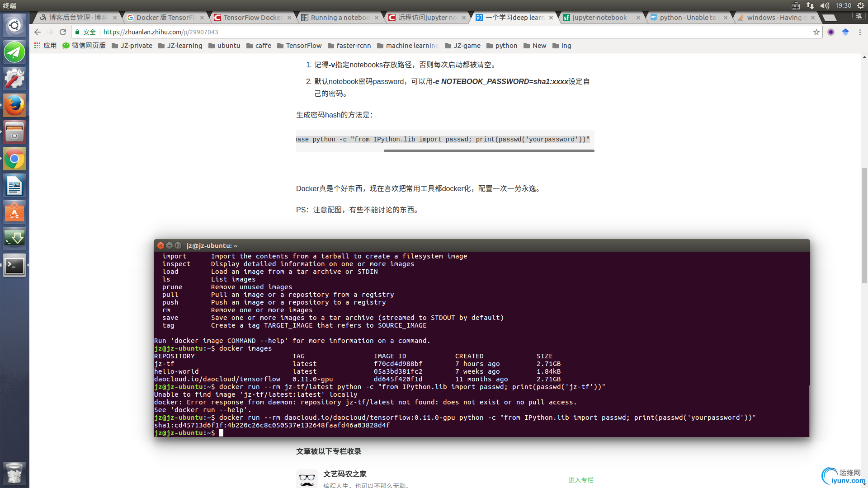Click the hello-world repository row in terminal
Viewport: 868px width, 488px height.
point(357,371)
